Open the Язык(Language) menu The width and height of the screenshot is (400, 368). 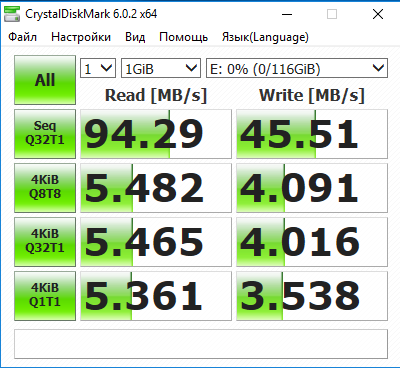click(265, 37)
